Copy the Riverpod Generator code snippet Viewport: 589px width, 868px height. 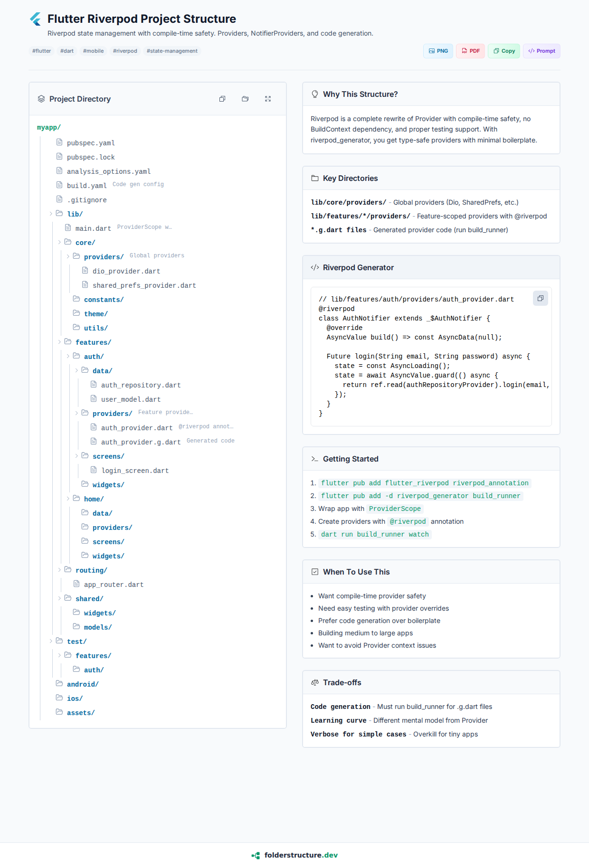tap(540, 298)
